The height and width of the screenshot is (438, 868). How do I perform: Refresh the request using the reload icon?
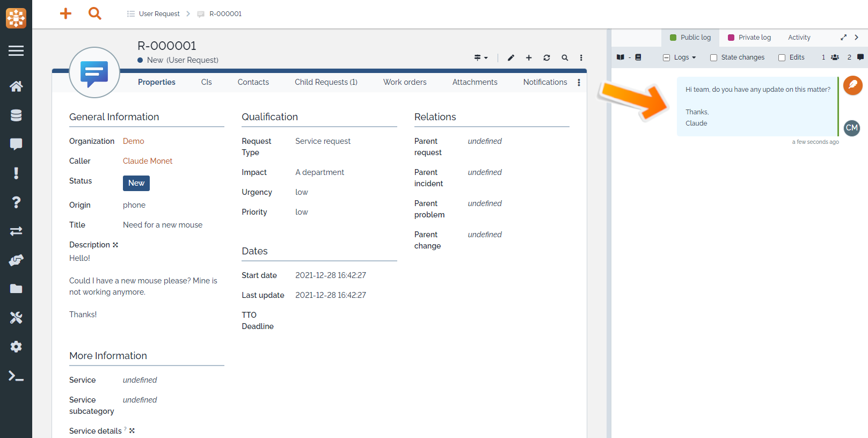point(546,58)
